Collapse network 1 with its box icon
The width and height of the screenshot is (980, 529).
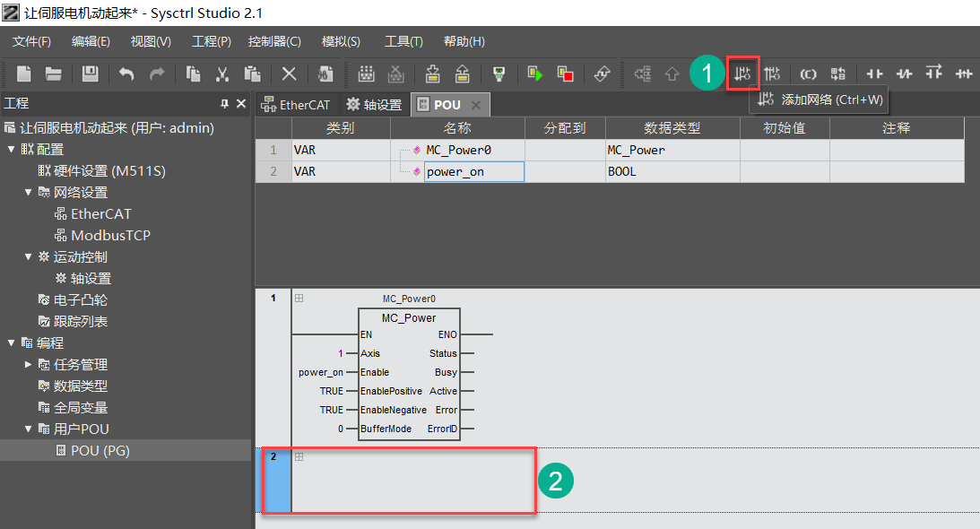click(299, 299)
